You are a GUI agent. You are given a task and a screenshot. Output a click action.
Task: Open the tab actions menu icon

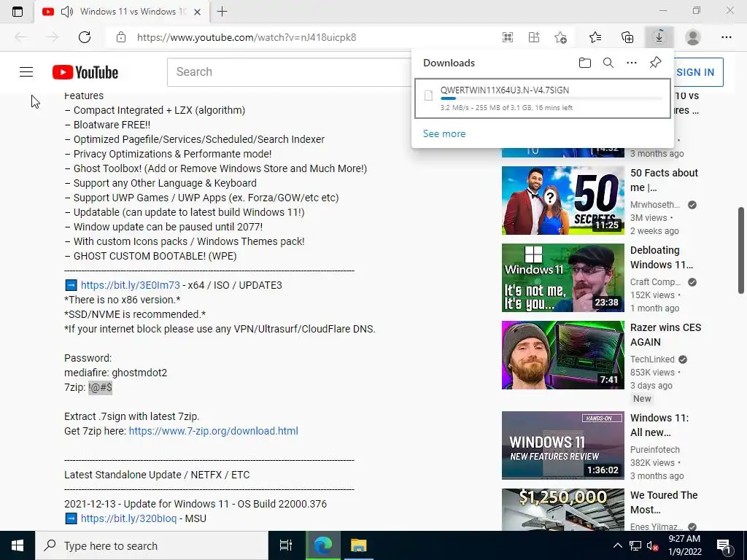(x=18, y=12)
